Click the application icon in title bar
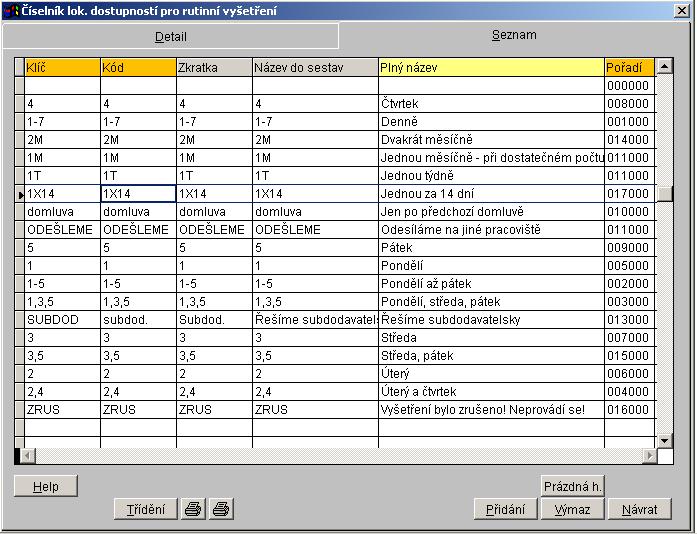Viewport: 697px width, 534px height. tap(12, 10)
